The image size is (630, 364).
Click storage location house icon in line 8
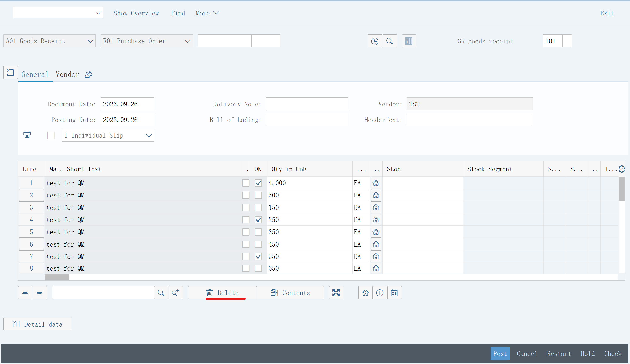[376, 268]
